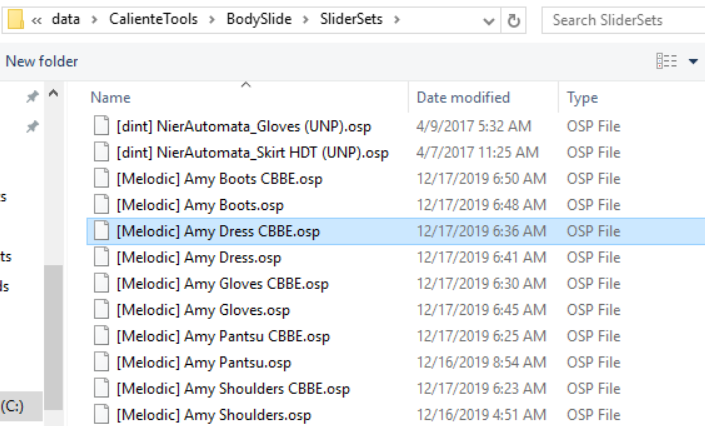Open the address bar history dropdown
Viewport: 705px width, 426px height.
(489, 21)
